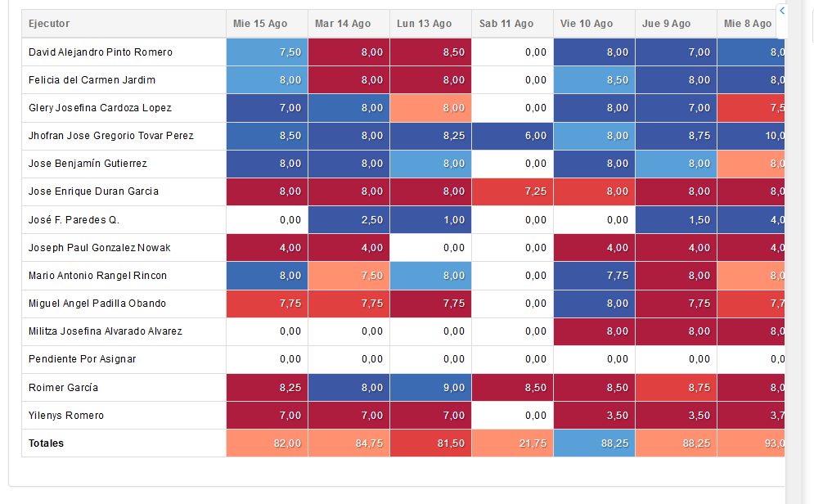Click the Mie 8 Ago column header
The width and height of the screenshot is (814, 504).
(x=749, y=24)
